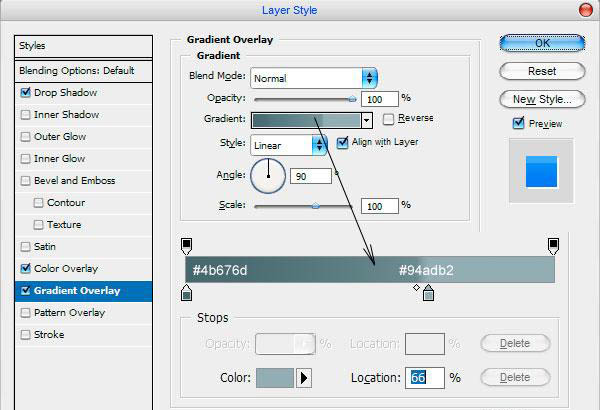
Task: Select the Inner Shadow style row
Action: point(83,114)
